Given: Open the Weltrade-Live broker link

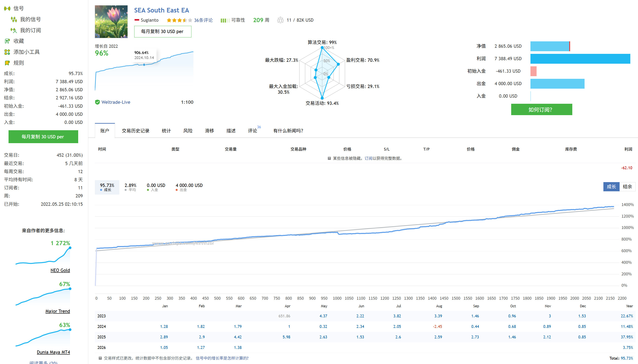Looking at the screenshot, I should [x=116, y=102].
